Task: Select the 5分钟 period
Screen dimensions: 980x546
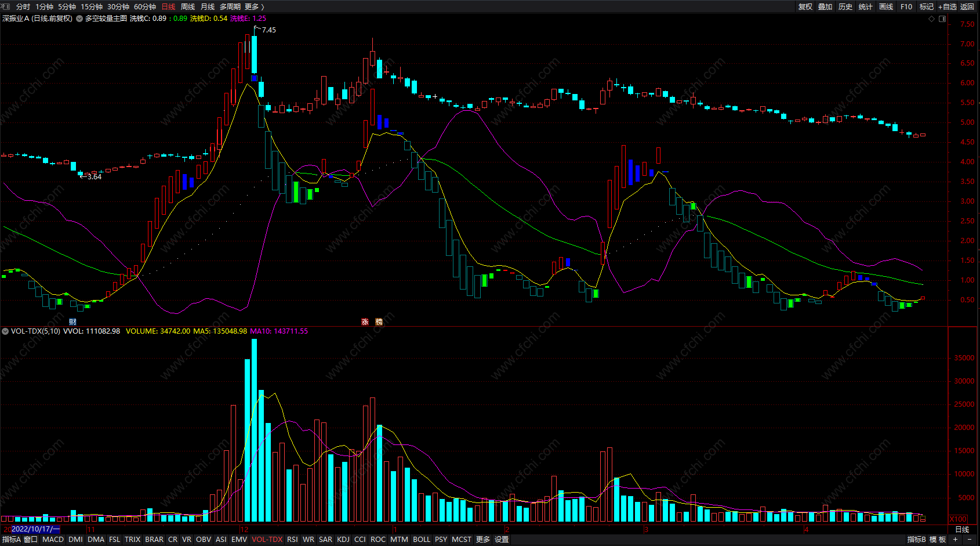Action: (67, 7)
